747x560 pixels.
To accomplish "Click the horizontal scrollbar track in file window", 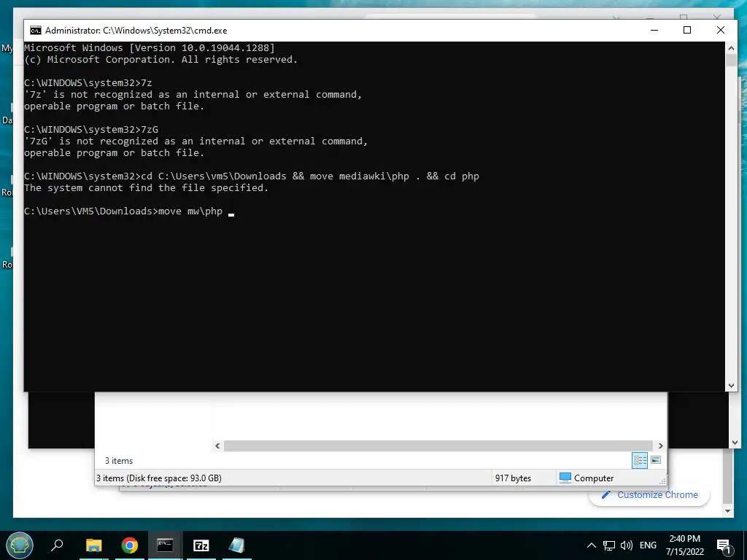I will tap(438, 446).
